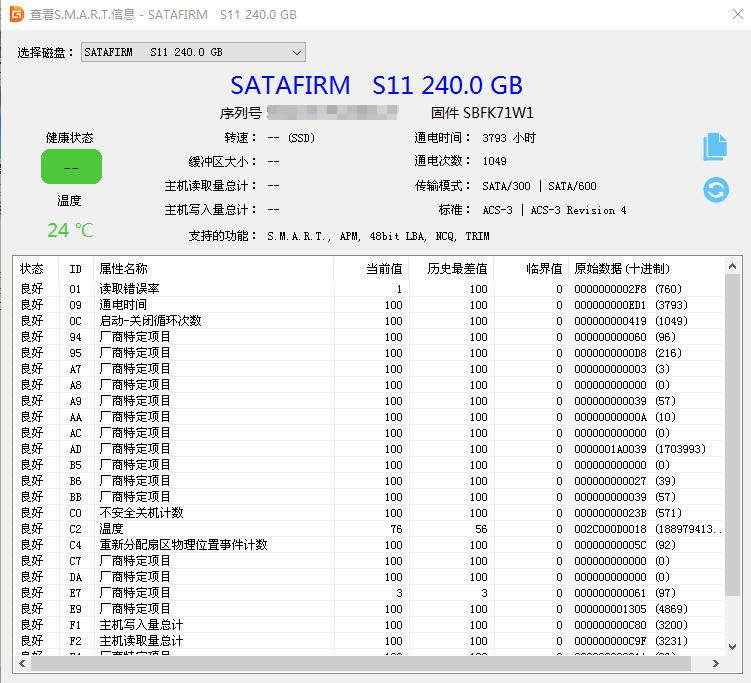Click the power-on time value 3793 小时
The height and width of the screenshot is (683, 751).
coord(509,138)
